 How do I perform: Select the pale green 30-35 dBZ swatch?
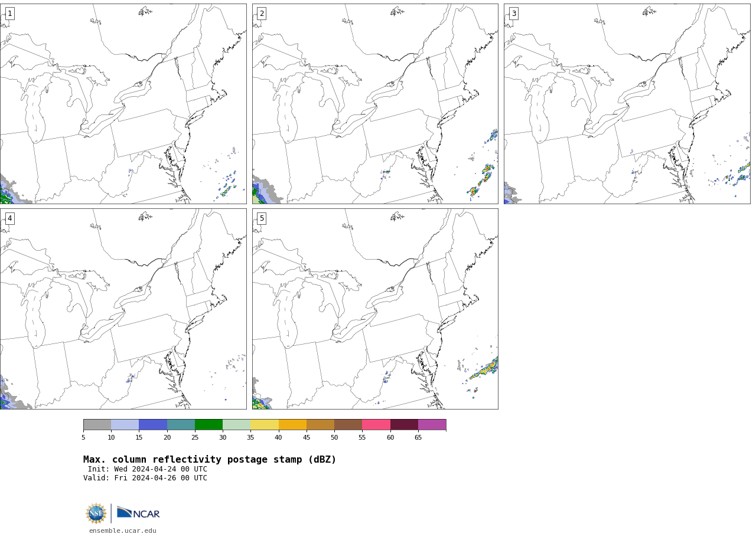(237, 425)
